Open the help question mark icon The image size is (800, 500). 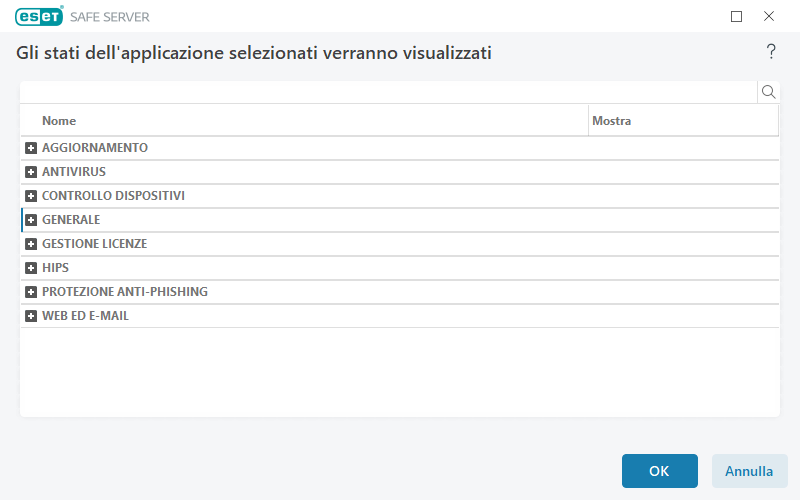(771, 52)
